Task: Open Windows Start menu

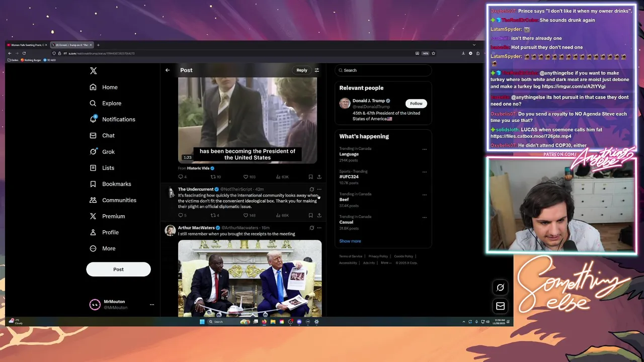Action: pyautogui.click(x=202, y=322)
